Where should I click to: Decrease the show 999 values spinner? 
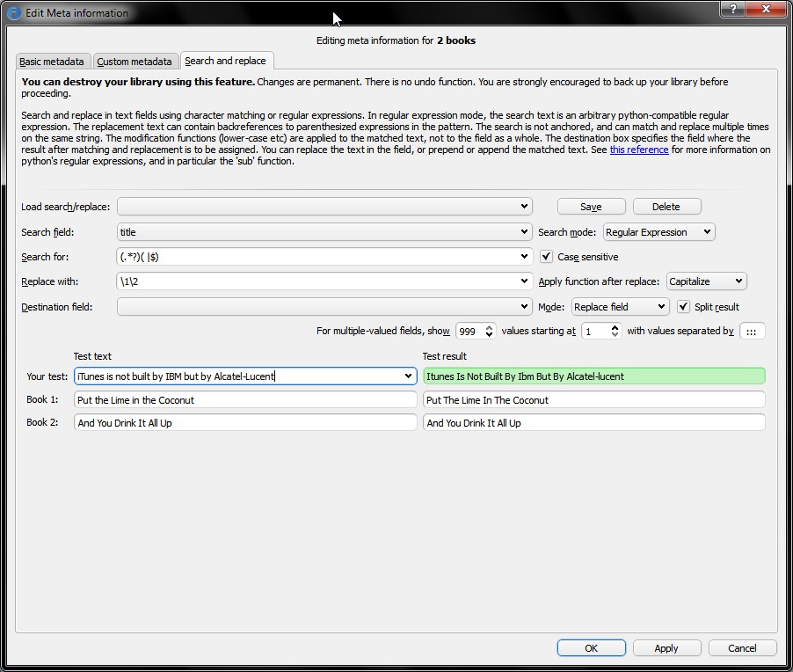[489, 334]
